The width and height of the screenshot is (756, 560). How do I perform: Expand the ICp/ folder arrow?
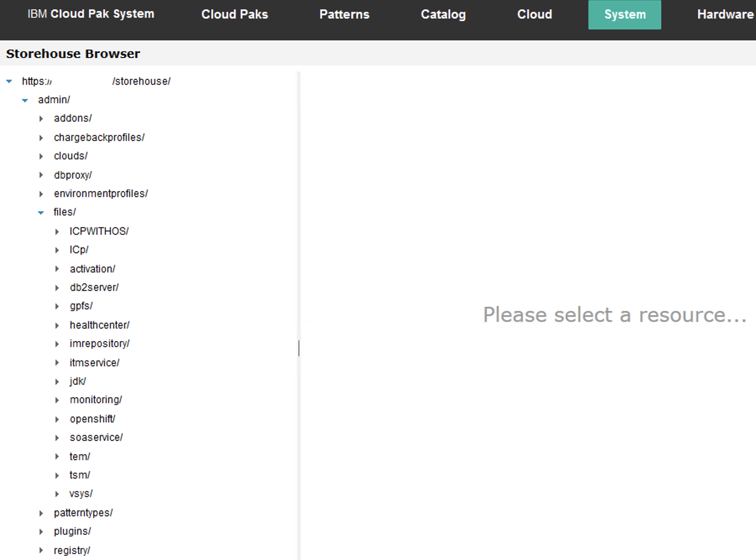[x=57, y=250]
